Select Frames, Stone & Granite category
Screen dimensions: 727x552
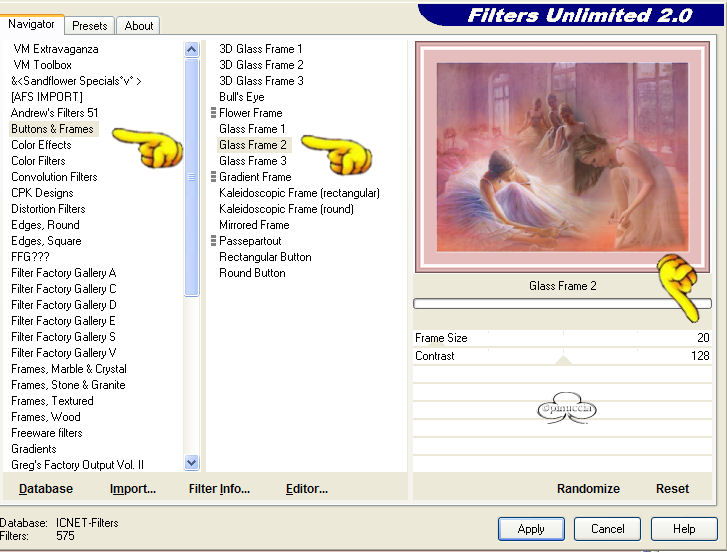point(68,385)
